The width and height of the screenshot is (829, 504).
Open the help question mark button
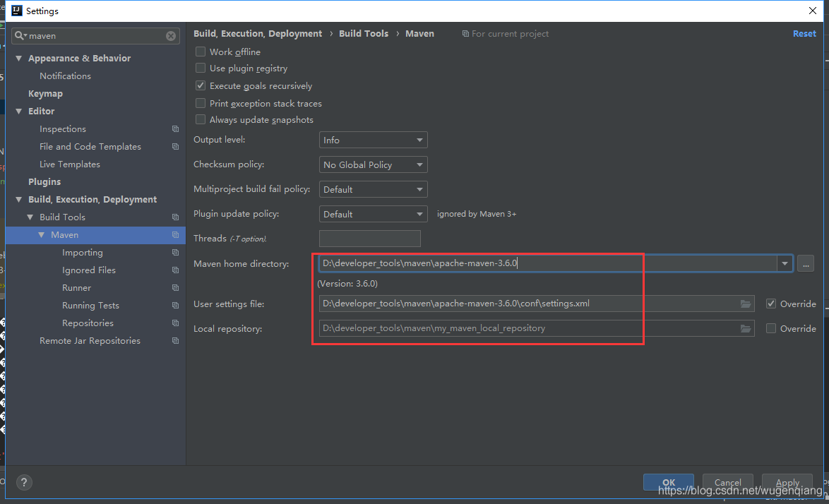click(24, 482)
